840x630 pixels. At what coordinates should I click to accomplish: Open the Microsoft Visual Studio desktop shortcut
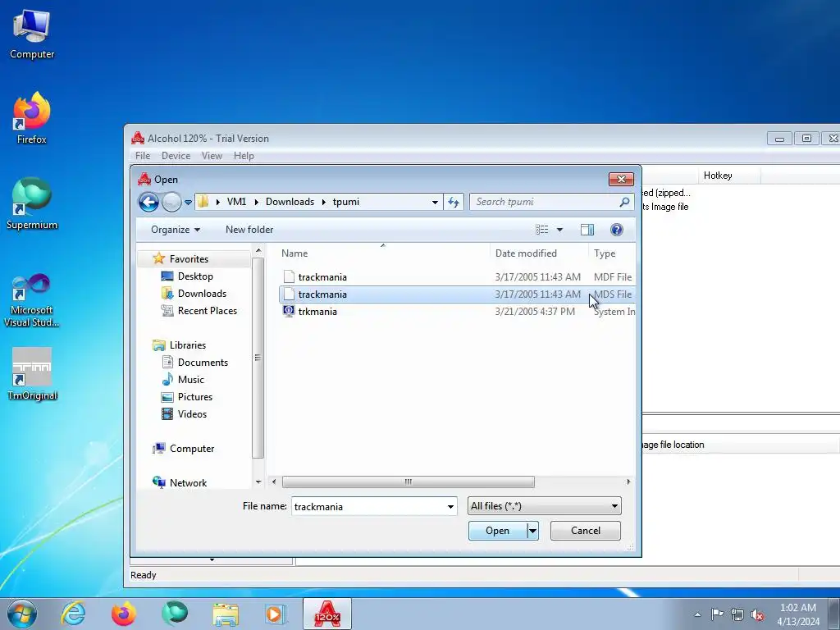[32, 300]
